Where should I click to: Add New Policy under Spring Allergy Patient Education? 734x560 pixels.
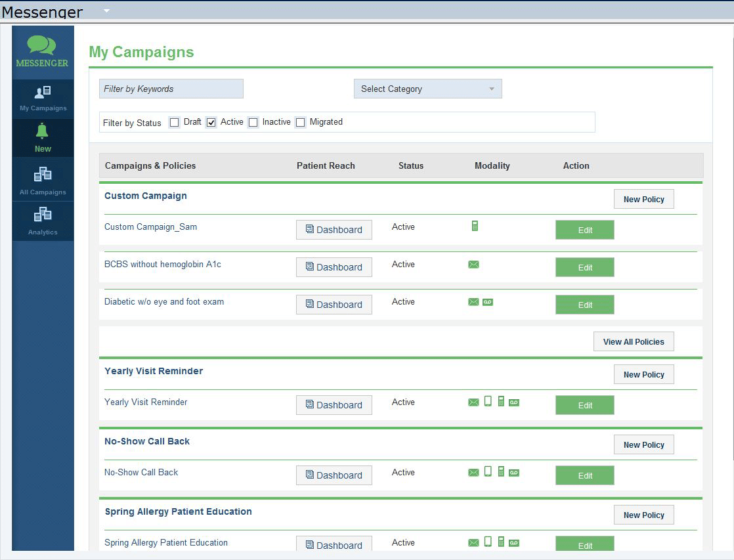click(643, 515)
